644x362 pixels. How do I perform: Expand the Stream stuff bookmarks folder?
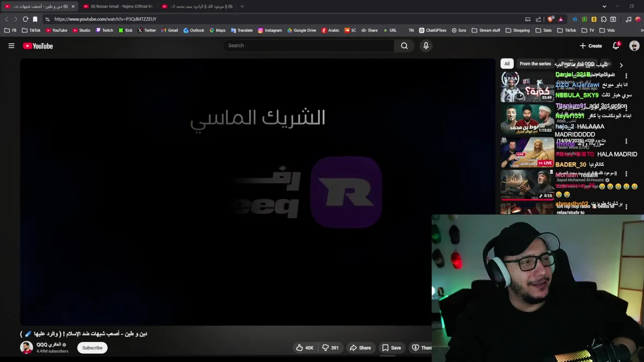pyautogui.click(x=486, y=30)
